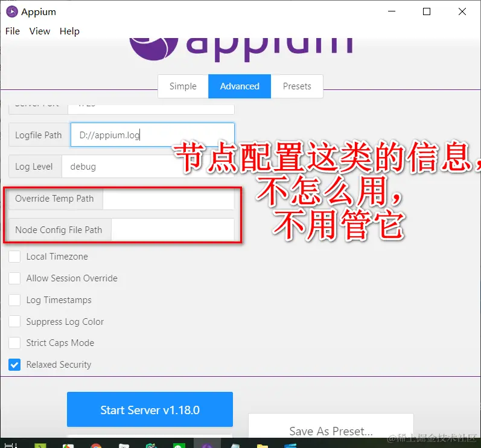Click Start Server v1.18.0 button
481x448 pixels.
click(150, 409)
